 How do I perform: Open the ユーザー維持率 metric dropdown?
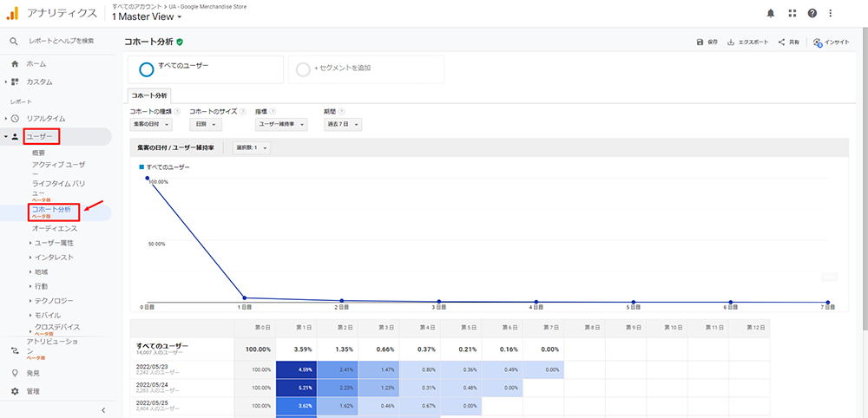click(281, 124)
